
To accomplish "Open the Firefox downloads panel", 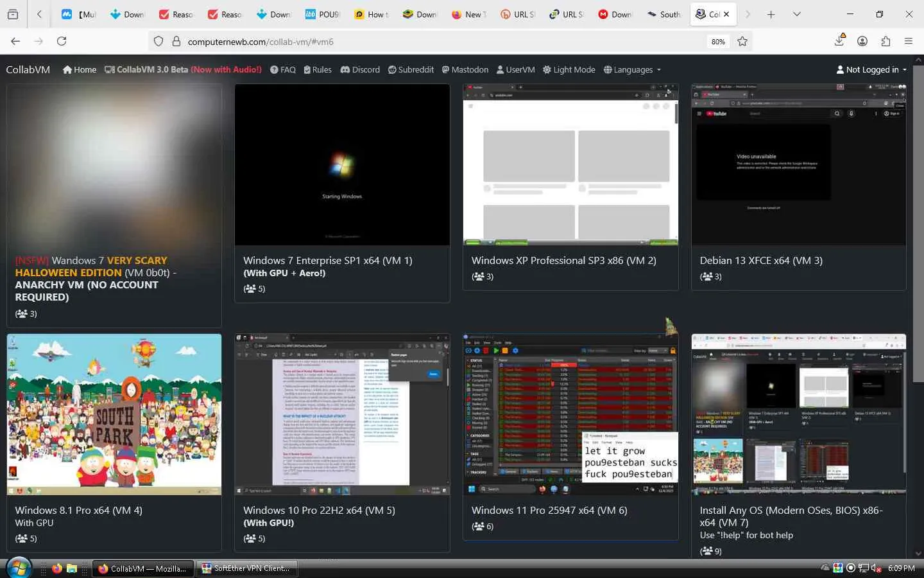I will click(x=839, y=40).
